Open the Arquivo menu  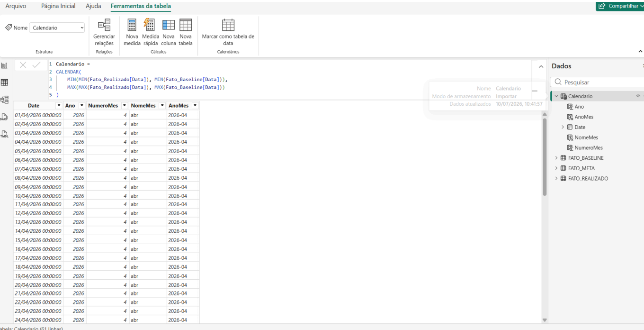pos(16,6)
